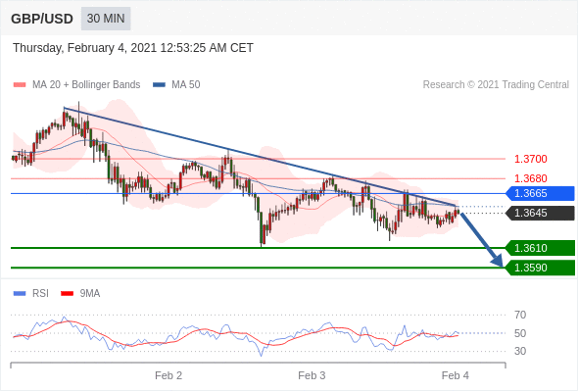This screenshot has width=578, height=392.
Task: Click the Feb 3 date axis label
Action: coord(312,375)
